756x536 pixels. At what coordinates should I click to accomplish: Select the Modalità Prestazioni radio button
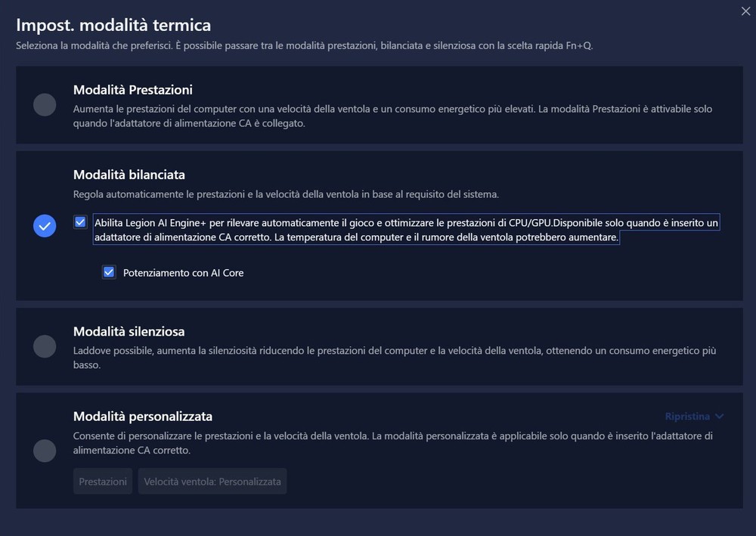(45, 105)
